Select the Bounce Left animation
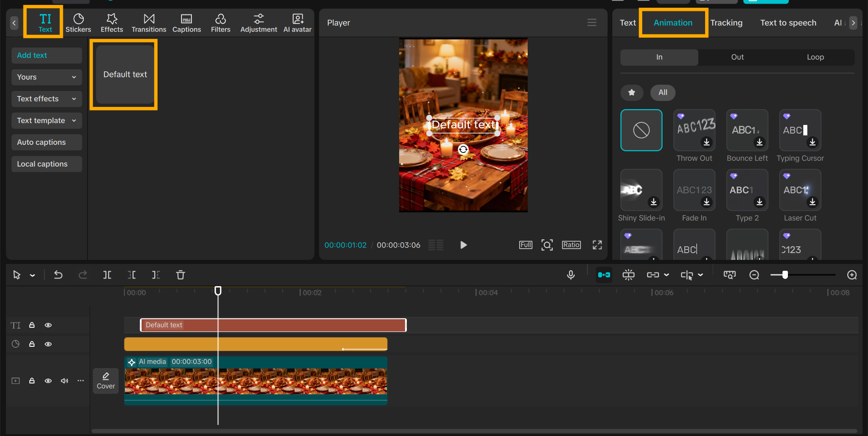This screenshot has width=868, height=436. [747, 130]
